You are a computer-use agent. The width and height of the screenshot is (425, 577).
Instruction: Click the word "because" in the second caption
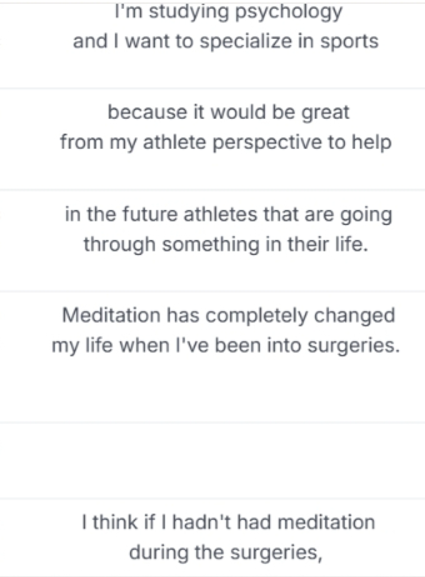pos(147,112)
